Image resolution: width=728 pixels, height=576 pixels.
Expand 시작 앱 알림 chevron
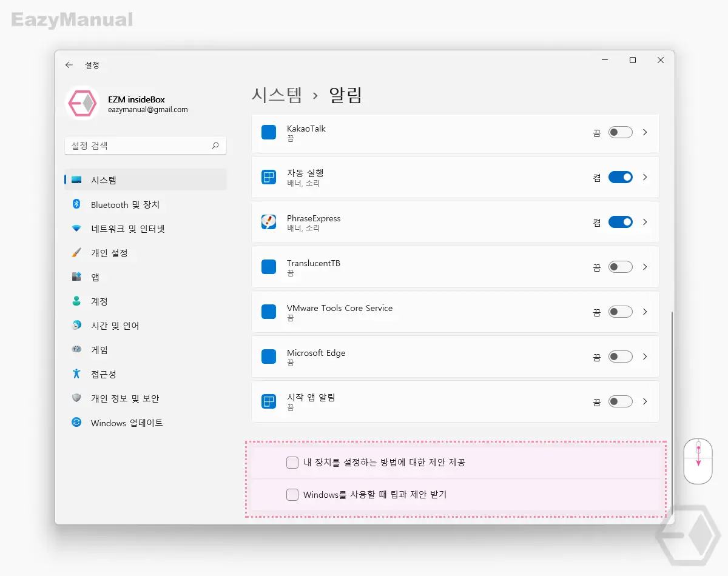(x=645, y=401)
